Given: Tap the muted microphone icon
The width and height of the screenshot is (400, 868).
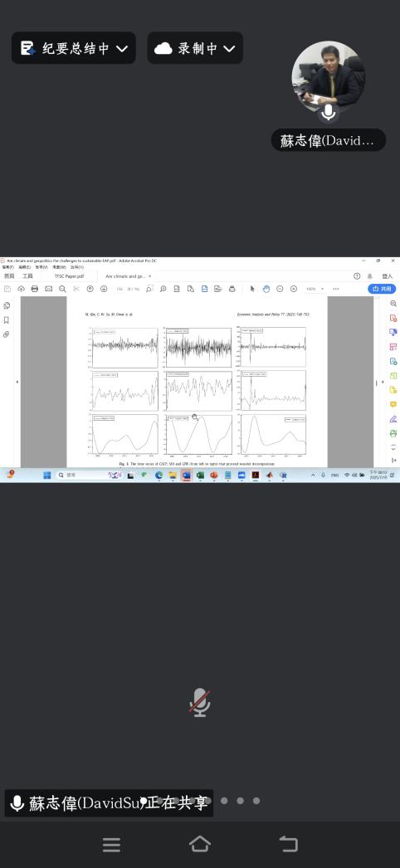Looking at the screenshot, I should 200,703.
